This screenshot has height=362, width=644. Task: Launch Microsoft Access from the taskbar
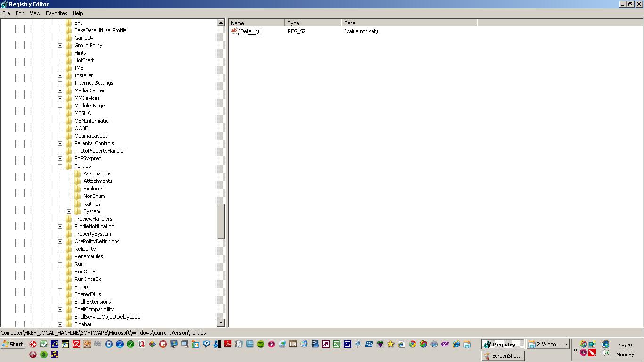coord(326,344)
